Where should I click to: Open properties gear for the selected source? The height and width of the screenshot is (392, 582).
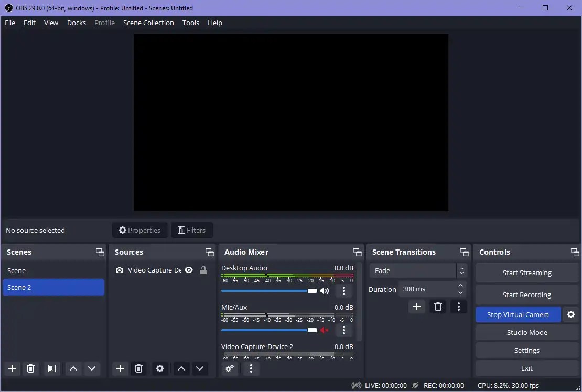(159, 368)
